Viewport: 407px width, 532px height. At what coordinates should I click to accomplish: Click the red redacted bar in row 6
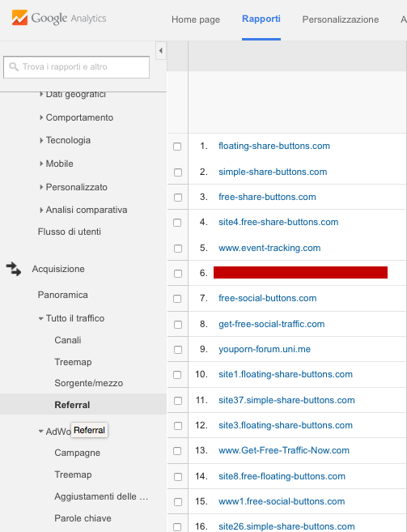(x=300, y=272)
